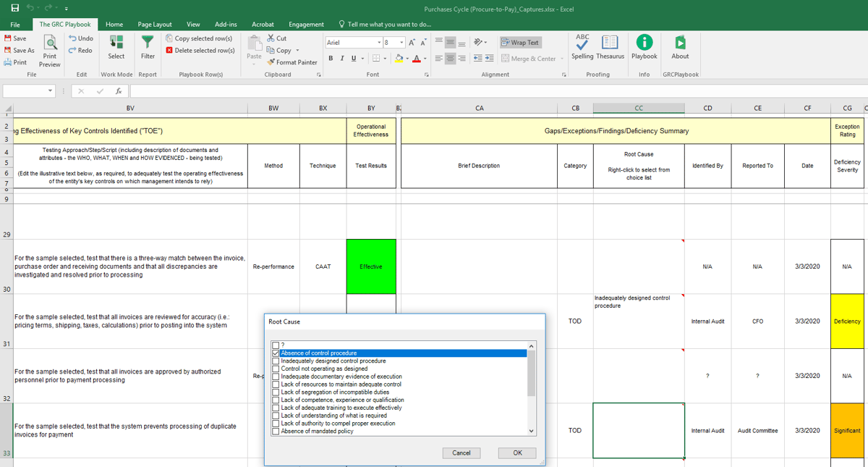Open the Print Preview icon
Image resolution: width=868 pixels, height=467 pixels.
click(x=49, y=44)
